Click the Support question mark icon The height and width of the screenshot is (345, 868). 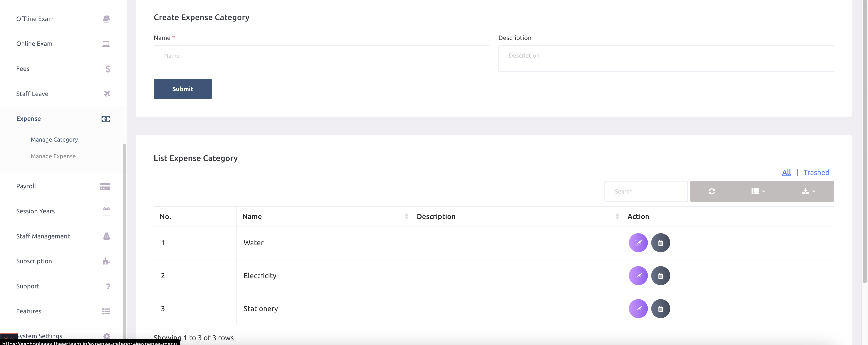[108, 287]
